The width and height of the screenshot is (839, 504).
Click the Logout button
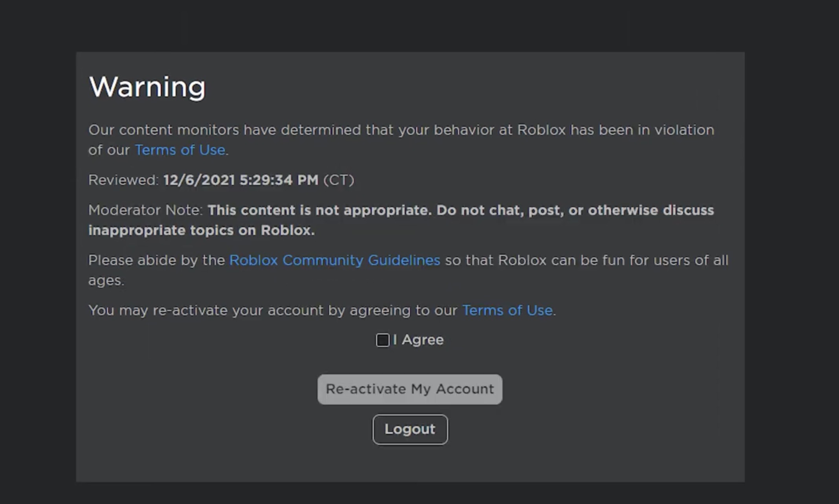pos(410,429)
